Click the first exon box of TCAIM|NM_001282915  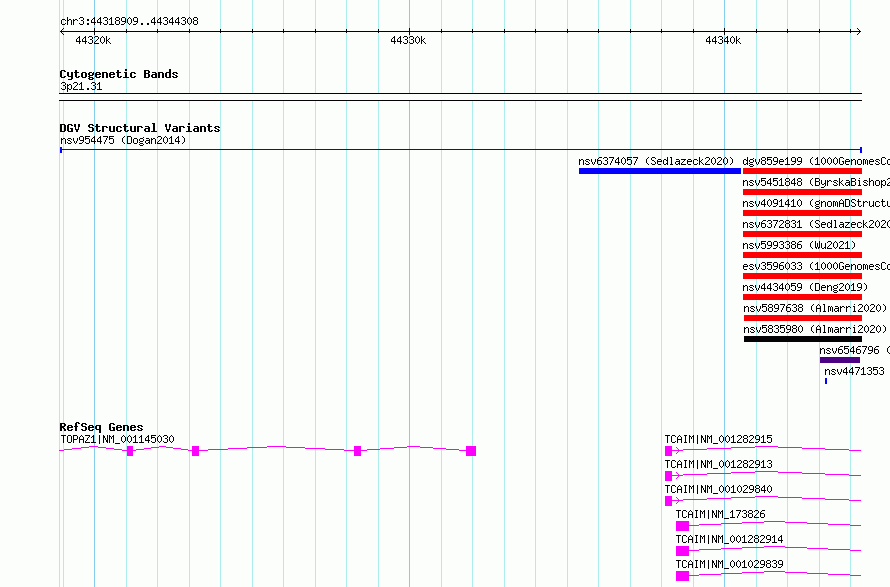coord(669,451)
